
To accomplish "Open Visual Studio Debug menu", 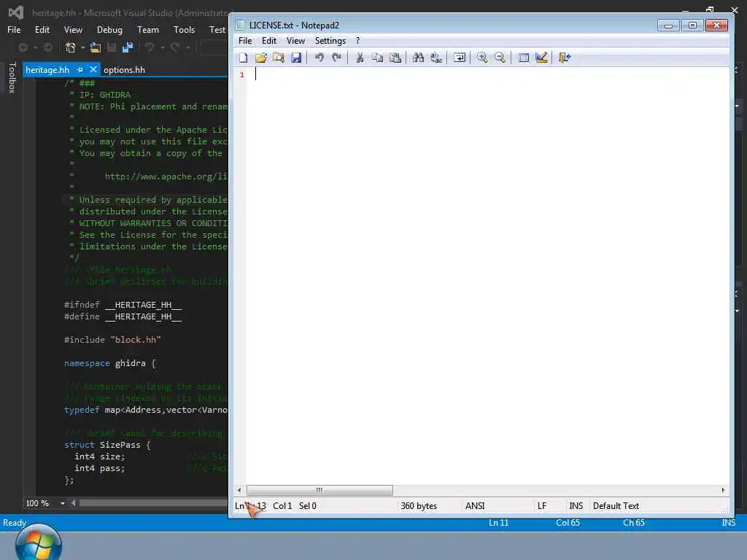I will pos(109,29).
